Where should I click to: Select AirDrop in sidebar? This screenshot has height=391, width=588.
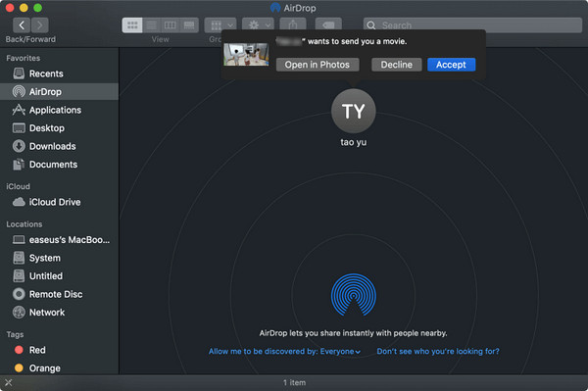point(59,91)
